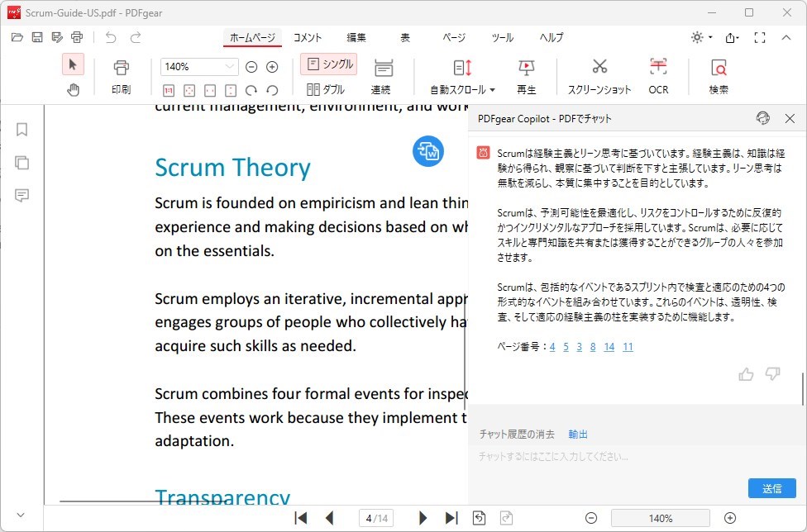Start the 再生 read-aloud feature
Screen dimensions: 807x532
527,74
